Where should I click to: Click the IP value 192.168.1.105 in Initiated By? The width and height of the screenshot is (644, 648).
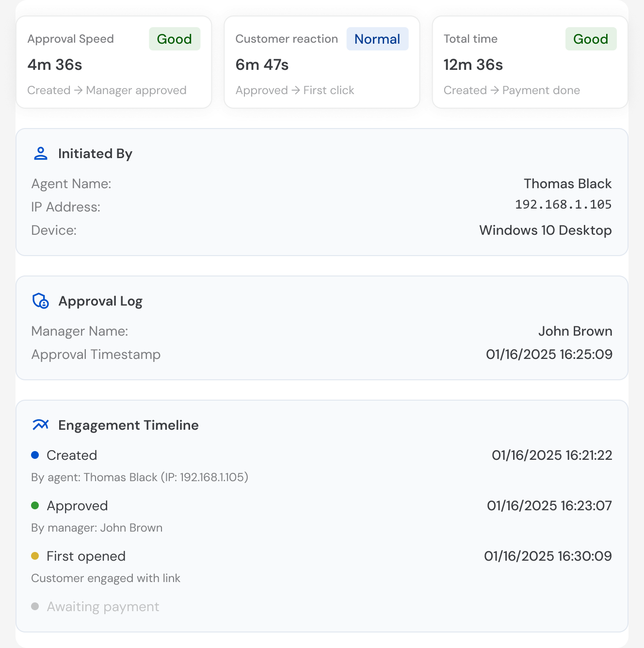[x=563, y=205]
